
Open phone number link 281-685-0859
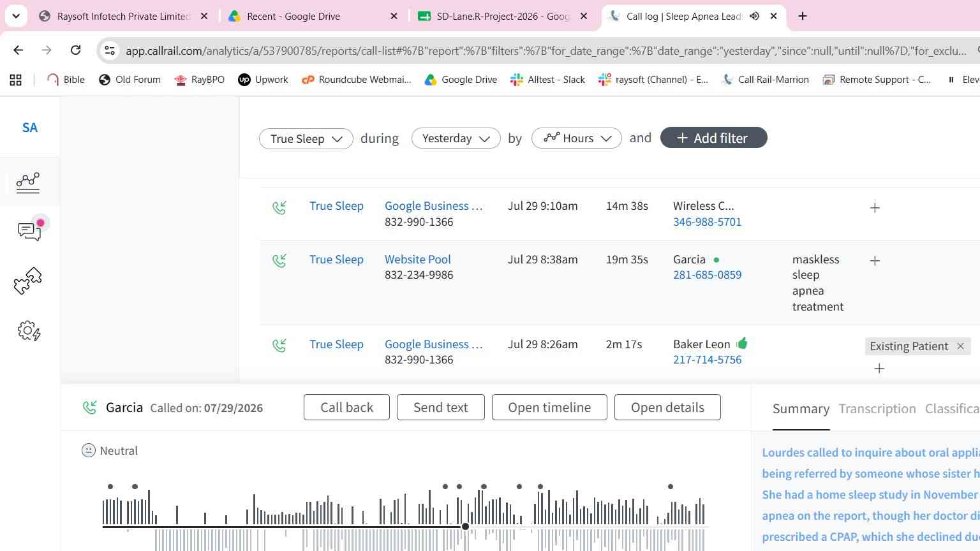point(707,275)
